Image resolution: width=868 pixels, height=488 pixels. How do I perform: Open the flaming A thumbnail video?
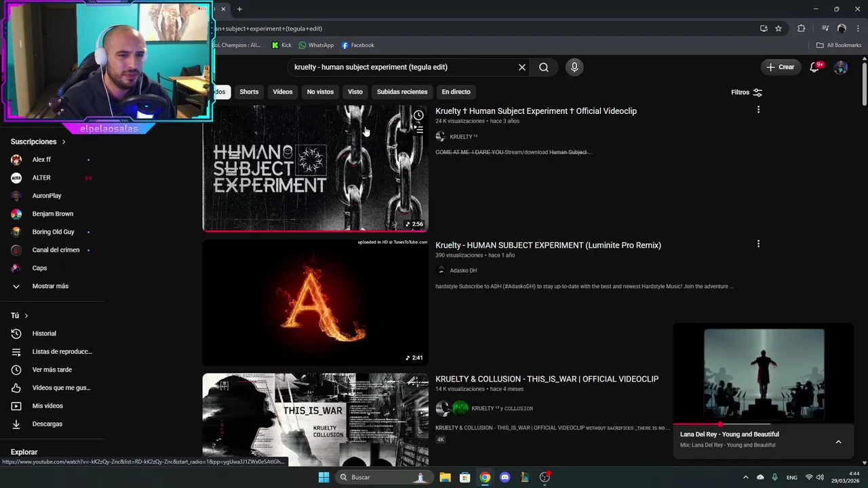315,303
